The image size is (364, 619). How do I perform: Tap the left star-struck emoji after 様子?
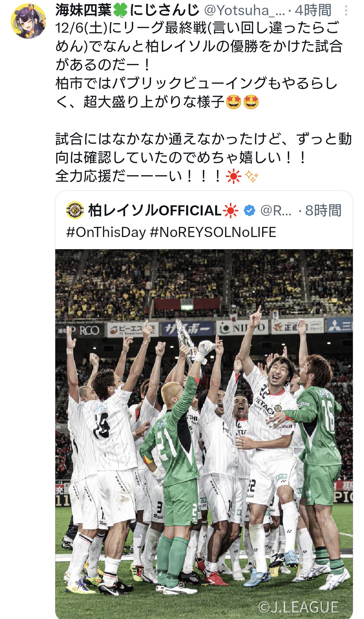click(x=234, y=102)
